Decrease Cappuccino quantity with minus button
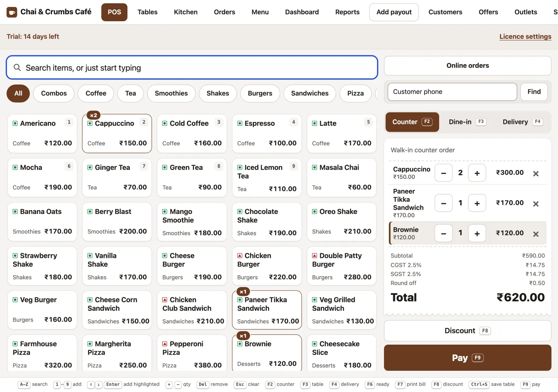 tap(444, 173)
